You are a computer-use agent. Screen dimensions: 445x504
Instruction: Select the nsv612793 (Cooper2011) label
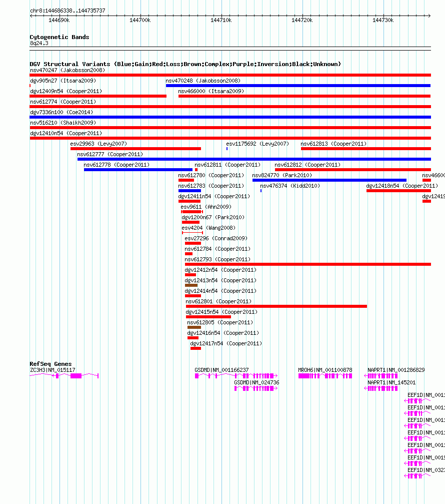[x=217, y=259]
